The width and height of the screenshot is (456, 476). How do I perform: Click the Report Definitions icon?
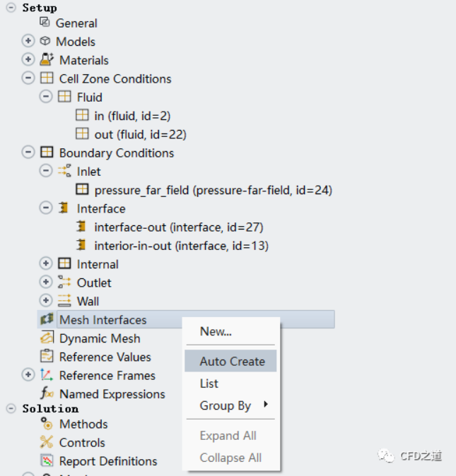47,461
